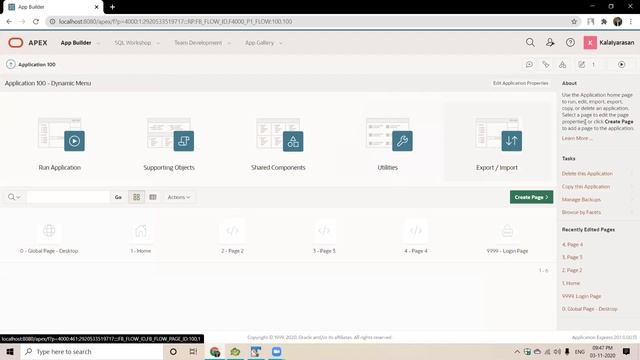This screenshot has width=640, height=360.
Task: Open page 9999 - Login Page icon
Action: [507, 231]
